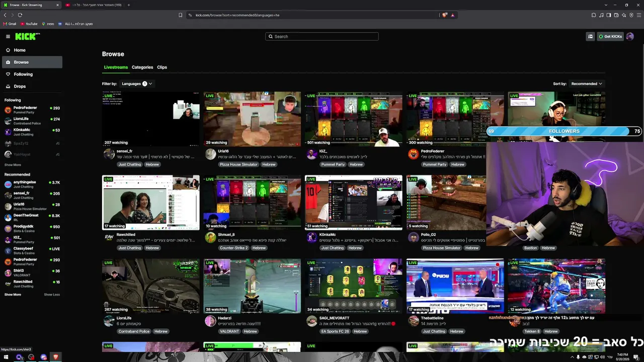Click Hadarzi avatar in stream grid
Screen dimensions: 644x362
coord(210,321)
